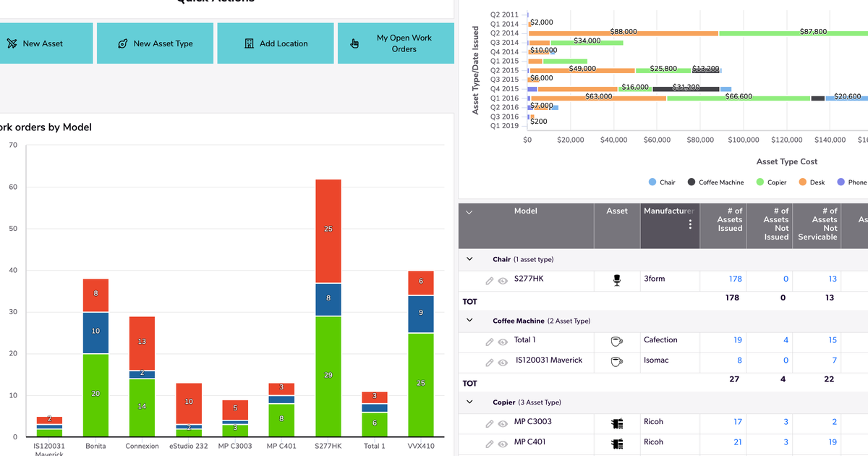Open the 19 issued link for Total 1

tap(738, 340)
